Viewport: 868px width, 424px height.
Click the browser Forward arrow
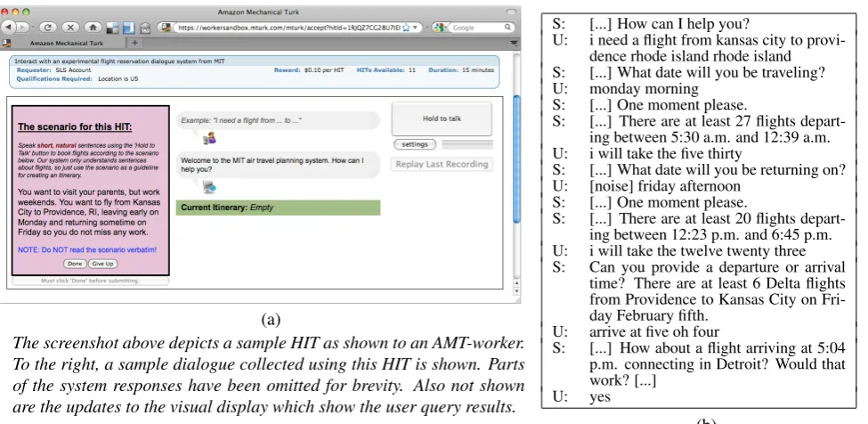tap(23, 27)
